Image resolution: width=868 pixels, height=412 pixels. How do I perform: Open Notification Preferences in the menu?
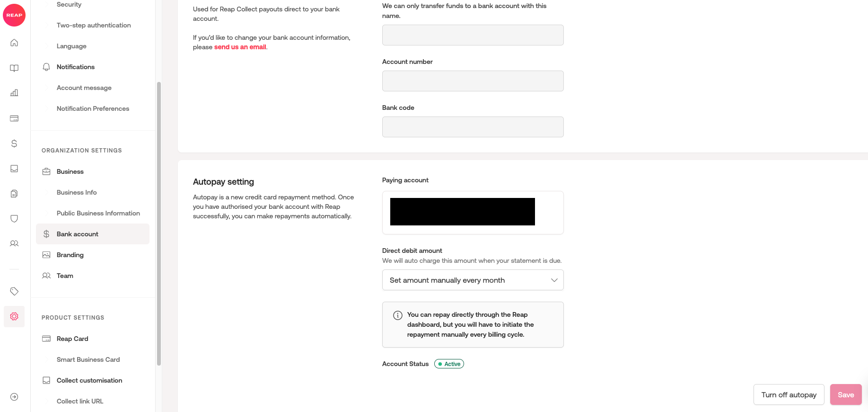tap(93, 108)
